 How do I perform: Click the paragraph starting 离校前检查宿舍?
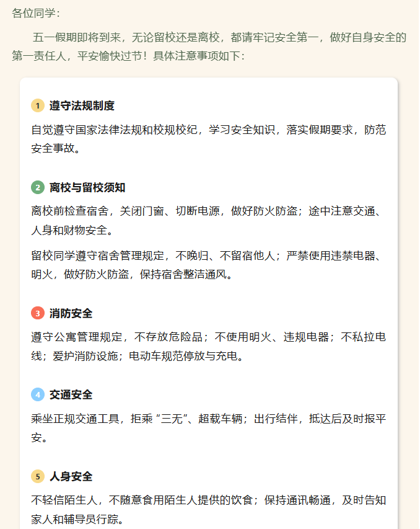[208, 221]
